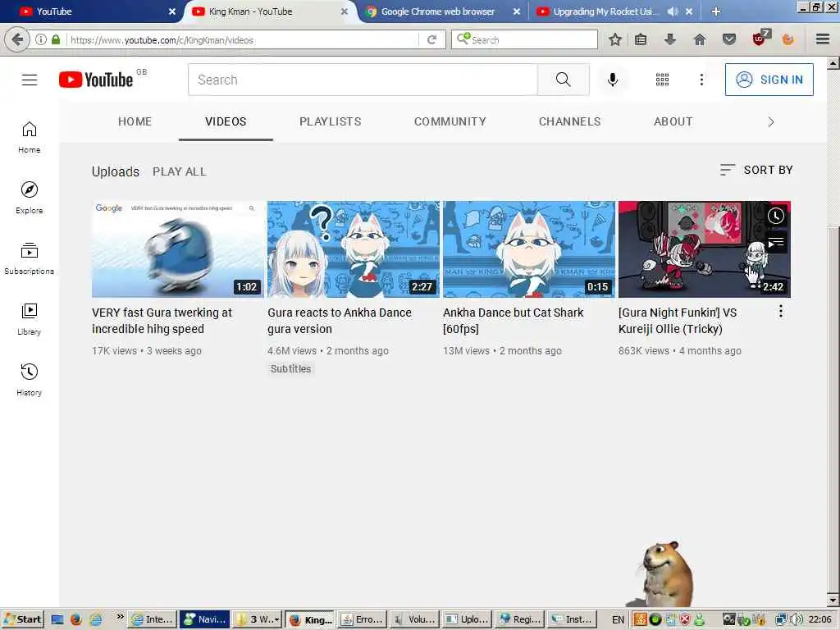Toggle YouTube guide hamburger menu

(30, 80)
